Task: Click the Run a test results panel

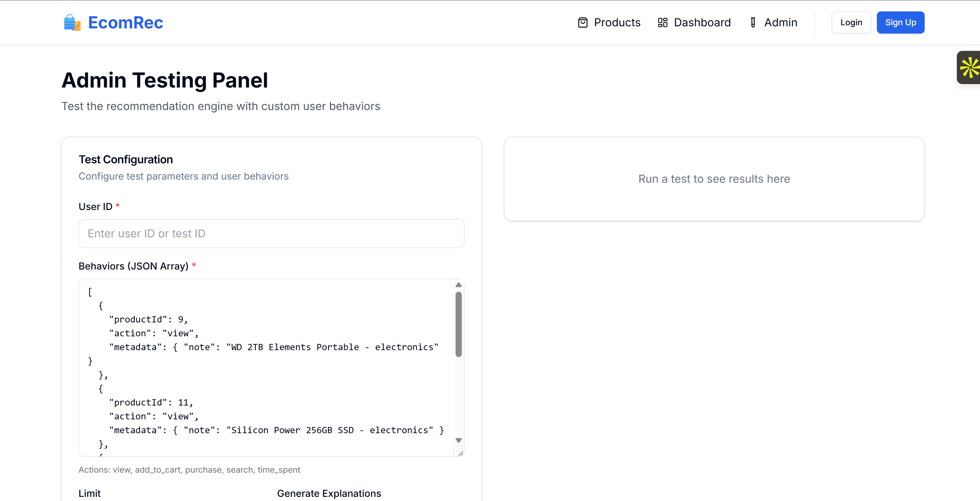Action: [x=714, y=179]
